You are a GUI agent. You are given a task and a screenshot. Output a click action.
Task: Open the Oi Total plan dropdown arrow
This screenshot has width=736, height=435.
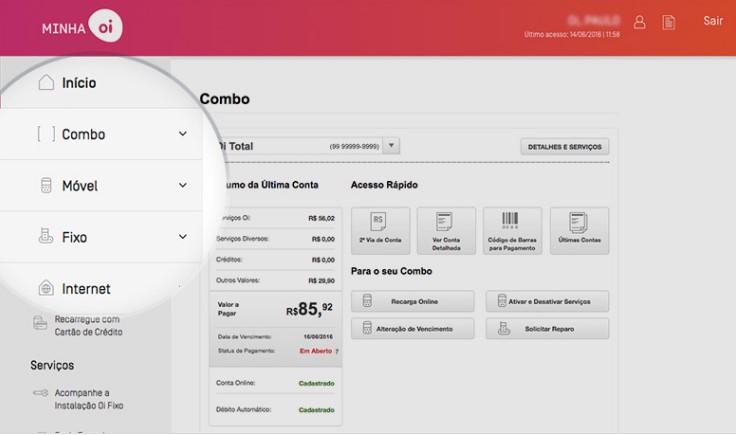coord(391,145)
